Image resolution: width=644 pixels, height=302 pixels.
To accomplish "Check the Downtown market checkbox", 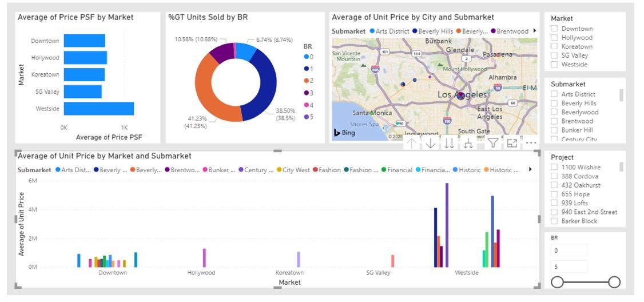I will coord(554,29).
